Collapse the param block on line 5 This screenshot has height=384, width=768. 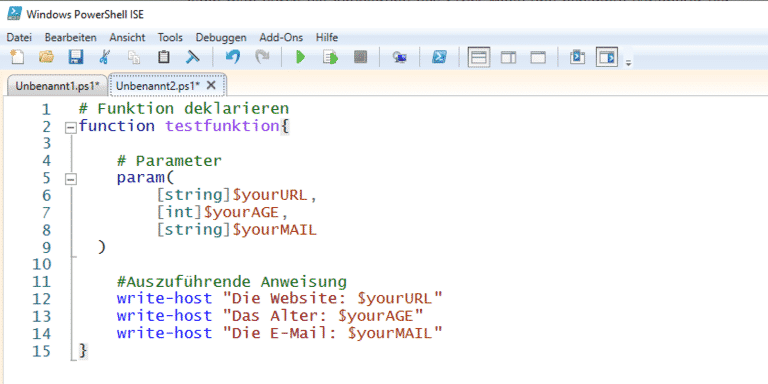[x=71, y=179]
